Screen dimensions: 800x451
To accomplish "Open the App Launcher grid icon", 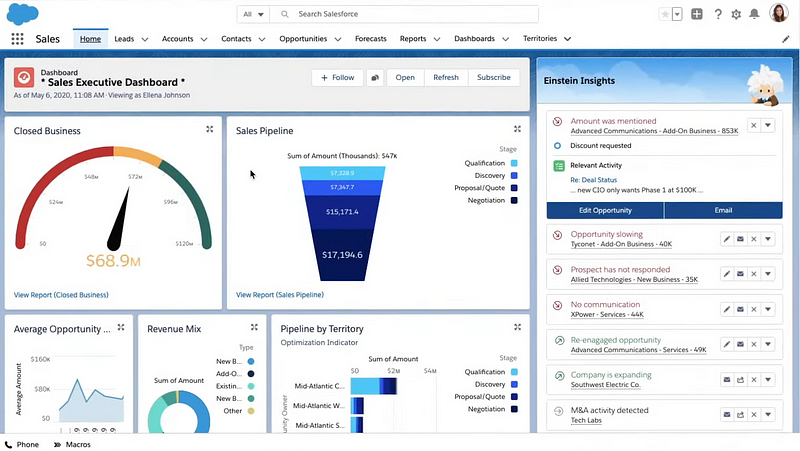I will tap(17, 39).
